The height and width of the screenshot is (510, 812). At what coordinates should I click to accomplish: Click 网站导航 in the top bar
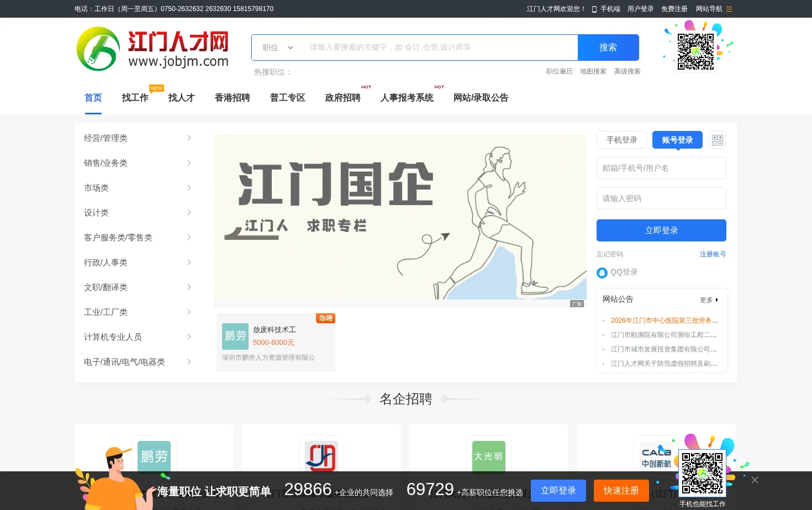coord(709,9)
